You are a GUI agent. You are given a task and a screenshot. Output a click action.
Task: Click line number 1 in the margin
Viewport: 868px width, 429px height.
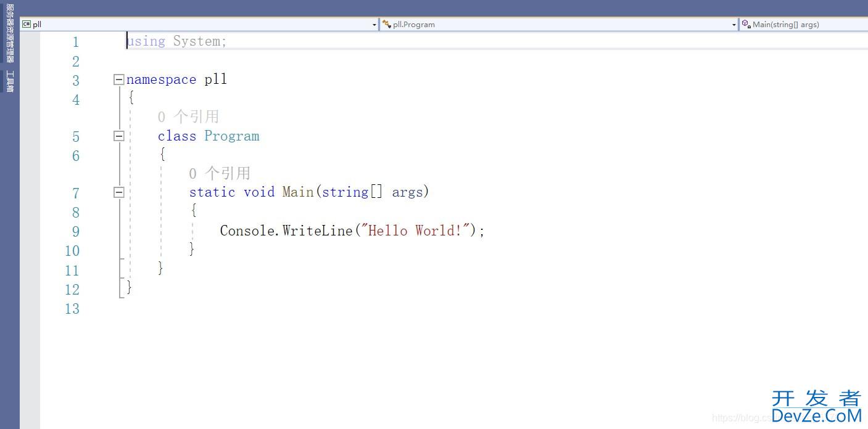point(76,42)
